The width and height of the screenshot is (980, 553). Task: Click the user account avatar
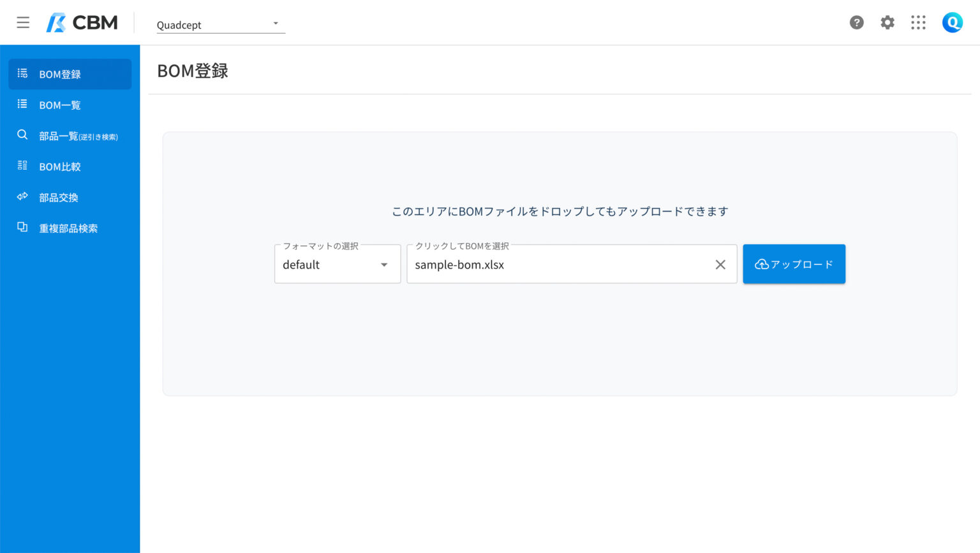click(x=952, y=23)
